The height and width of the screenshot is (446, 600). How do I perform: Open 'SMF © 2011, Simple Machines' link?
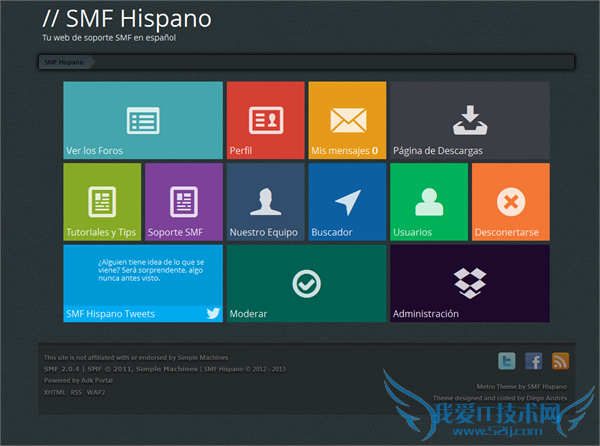click(x=142, y=369)
